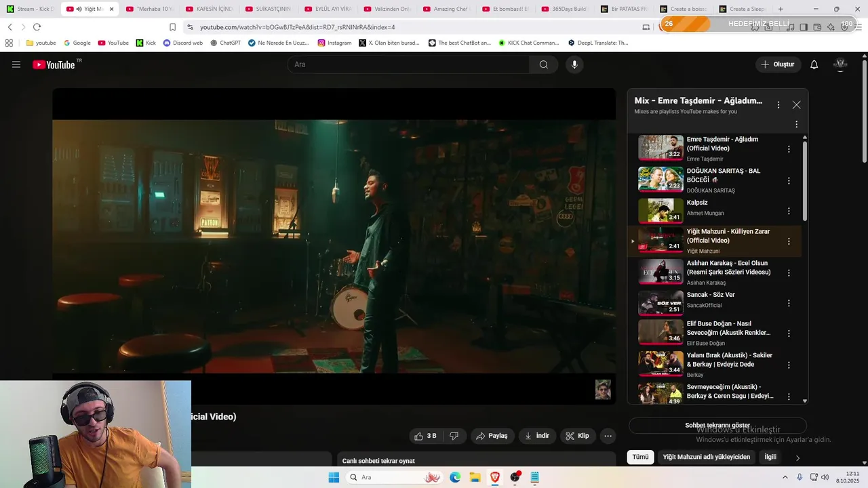Select the İlgili chip

pos(770,457)
